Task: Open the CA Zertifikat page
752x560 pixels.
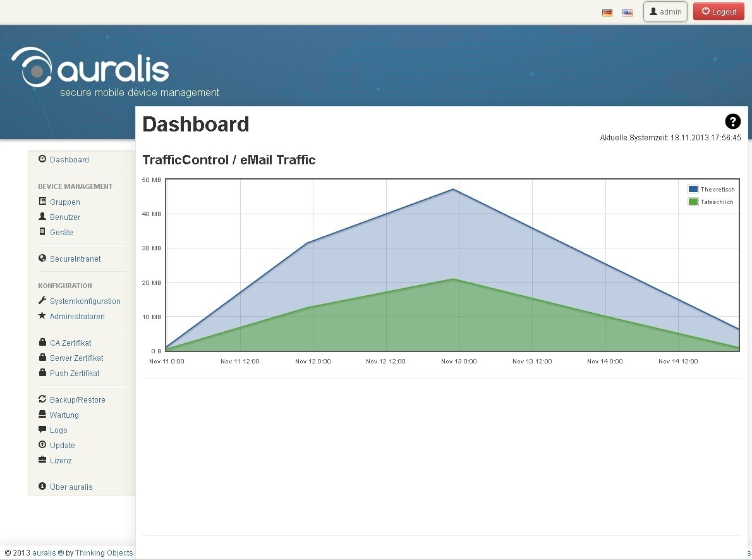Action: 70,343
